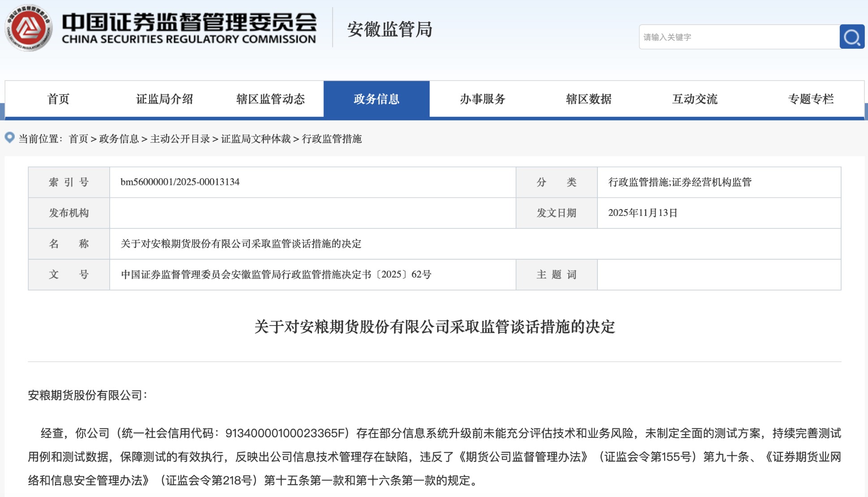Click the index number bm56000001/2025-00013134 cell

click(180, 182)
